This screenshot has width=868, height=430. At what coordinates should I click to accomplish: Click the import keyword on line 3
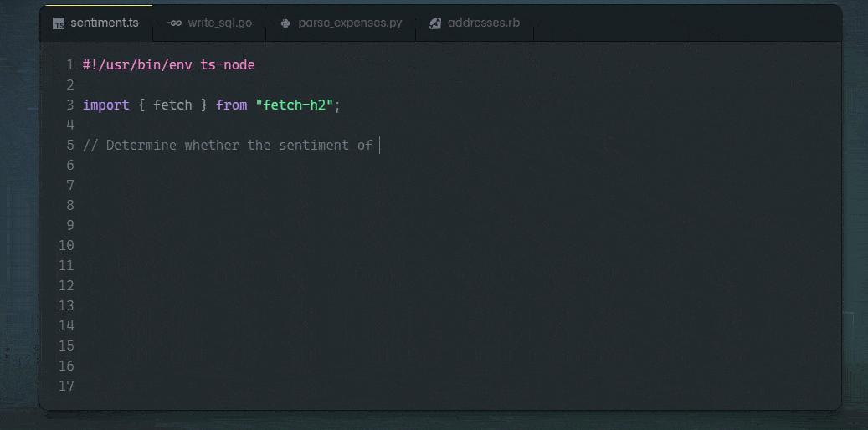tap(105, 105)
